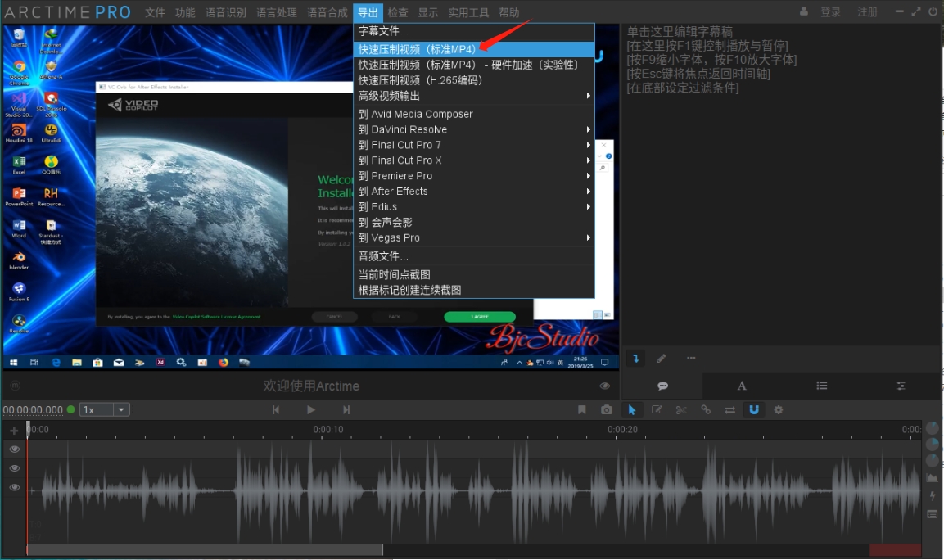Choose 音频文件... export option
This screenshot has height=560, width=944.
pyautogui.click(x=474, y=256)
